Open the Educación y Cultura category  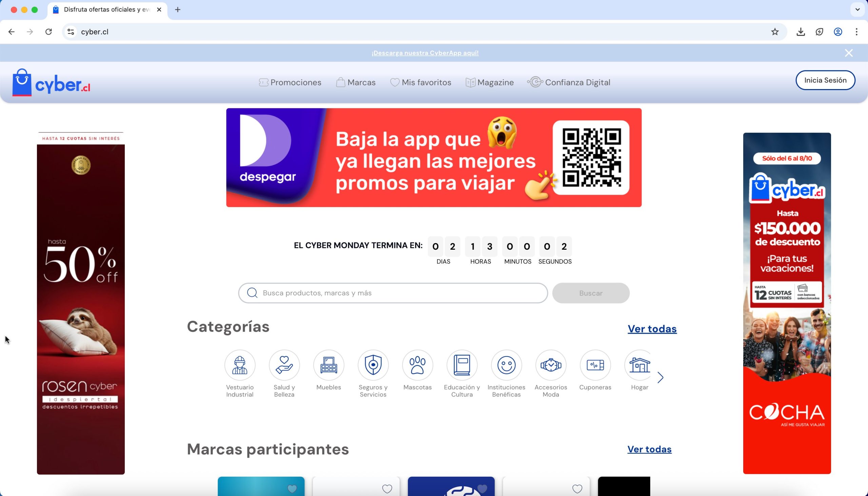461,365
